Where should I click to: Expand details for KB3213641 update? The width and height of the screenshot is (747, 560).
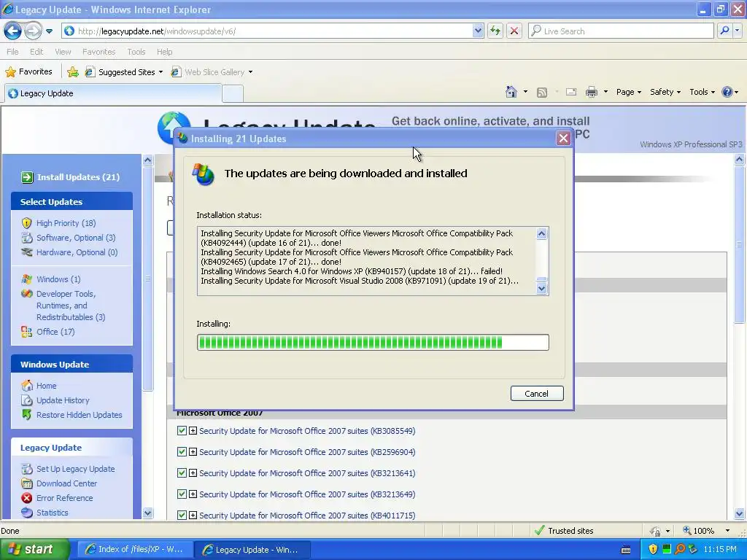click(193, 472)
